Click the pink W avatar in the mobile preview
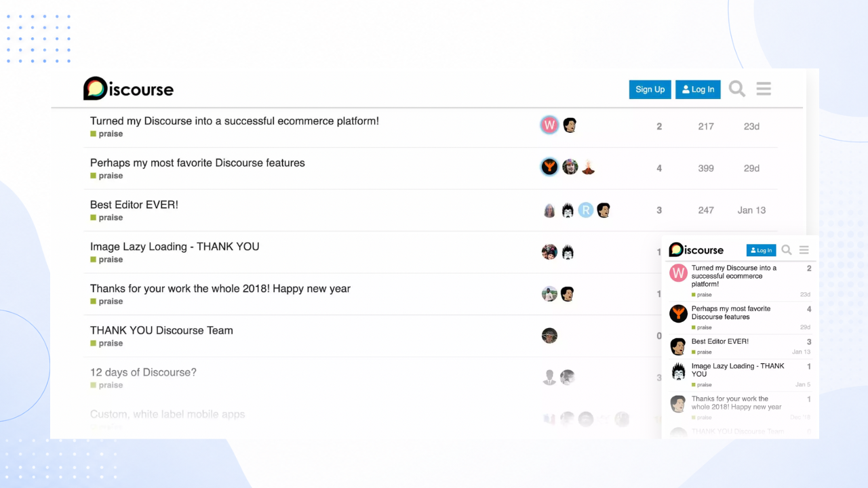 click(x=679, y=273)
